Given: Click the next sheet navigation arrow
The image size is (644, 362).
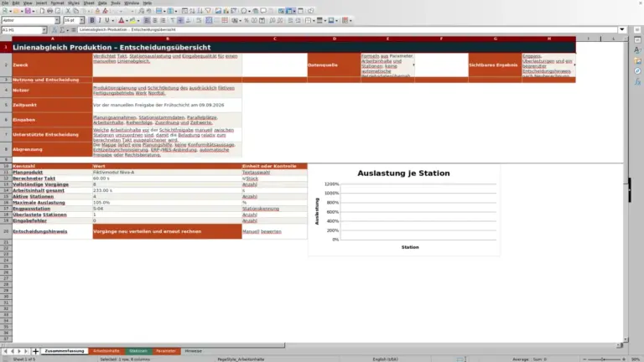Looking at the screenshot, I should [19, 351].
